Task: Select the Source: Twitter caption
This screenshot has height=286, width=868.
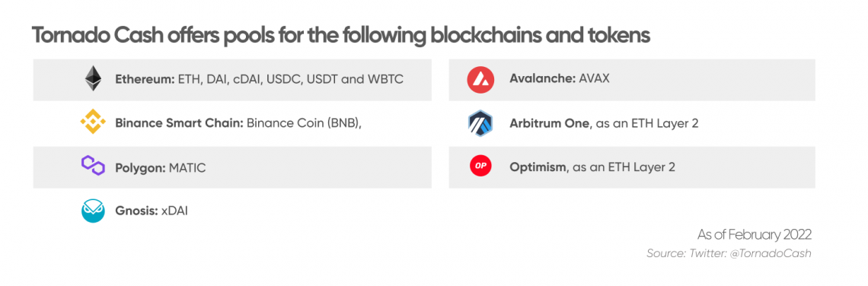Action: 691,253
